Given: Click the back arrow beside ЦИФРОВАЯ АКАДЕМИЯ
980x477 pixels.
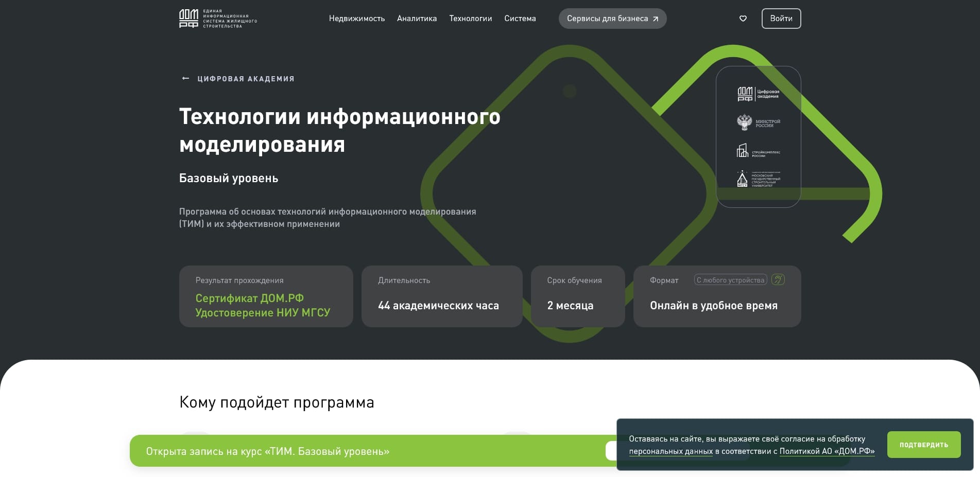Looking at the screenshot, I should click(x=185, y=78).
